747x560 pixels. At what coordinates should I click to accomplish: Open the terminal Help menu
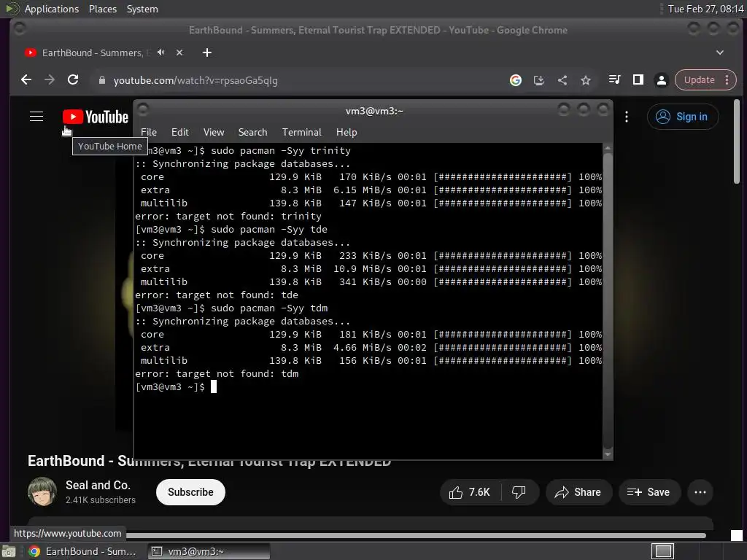pyautogui.click(x=347, y=132)
